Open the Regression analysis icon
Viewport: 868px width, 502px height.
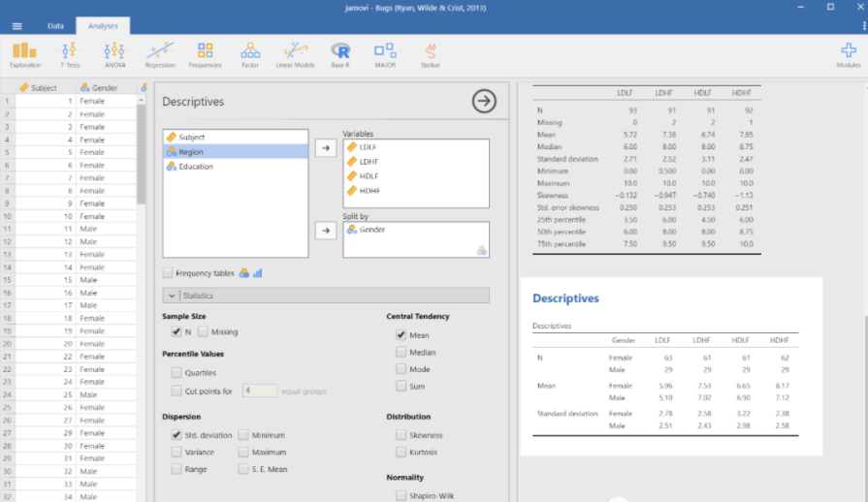pyautogui.click(x=160, y=54)
